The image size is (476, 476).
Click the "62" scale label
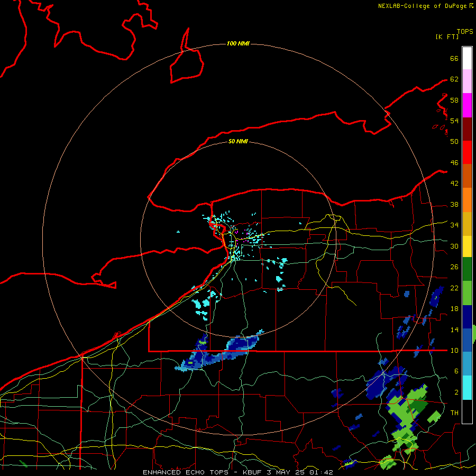(454, 79)
